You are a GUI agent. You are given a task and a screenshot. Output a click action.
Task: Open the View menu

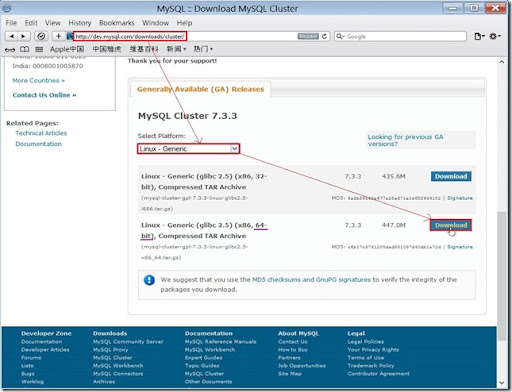53,23
